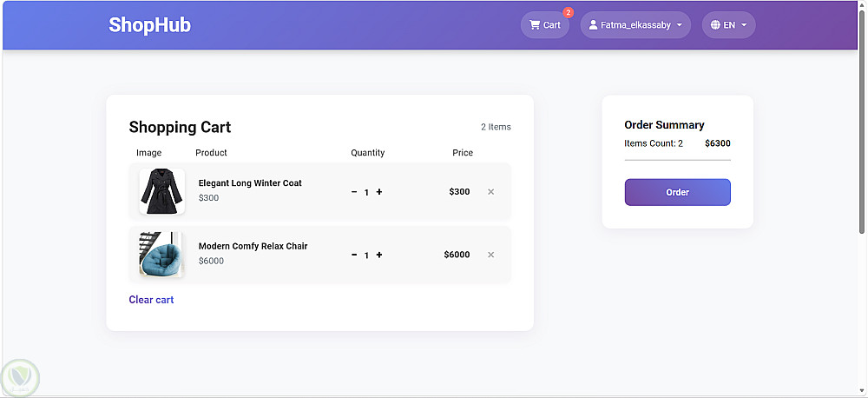Viewport: 868px width, 398px height.
Task: Increase quantity of Modern Comfy Relax Chair
Action: click(379, 255)
